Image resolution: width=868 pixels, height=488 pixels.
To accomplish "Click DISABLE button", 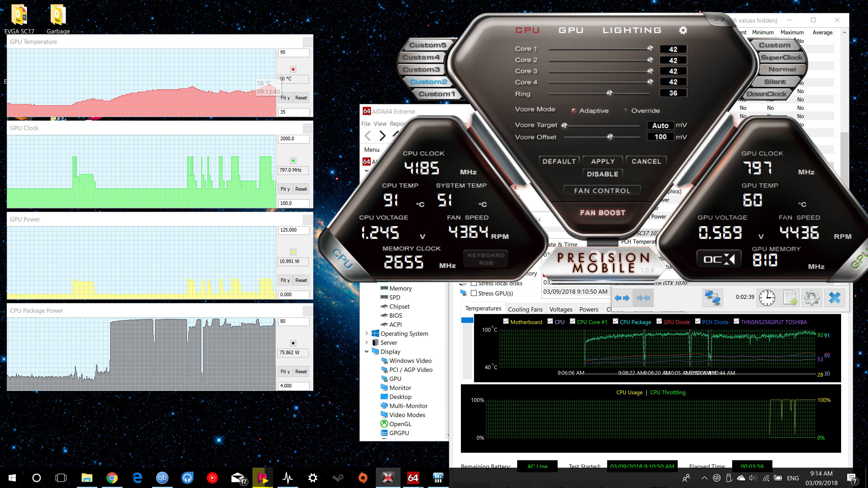I will [602, 174].
